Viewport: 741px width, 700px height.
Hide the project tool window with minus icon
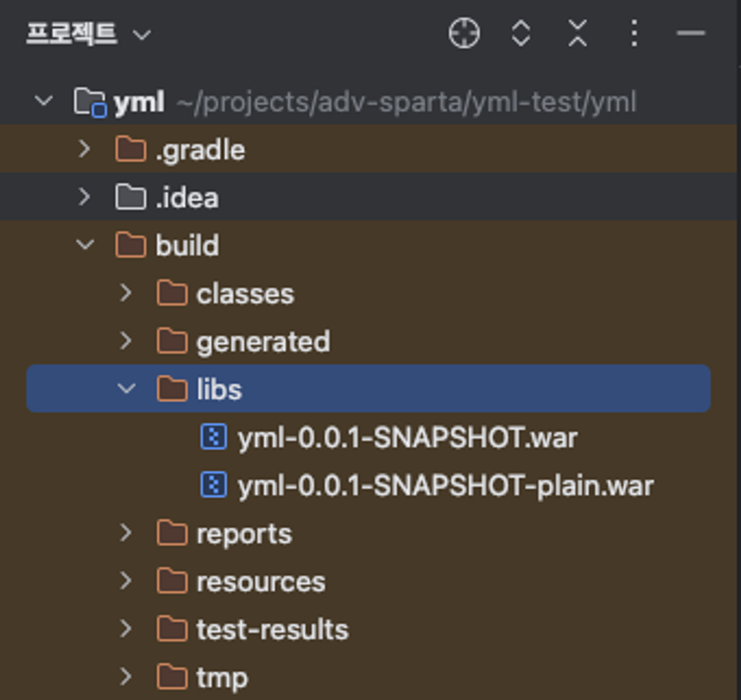tap(691, 34)
